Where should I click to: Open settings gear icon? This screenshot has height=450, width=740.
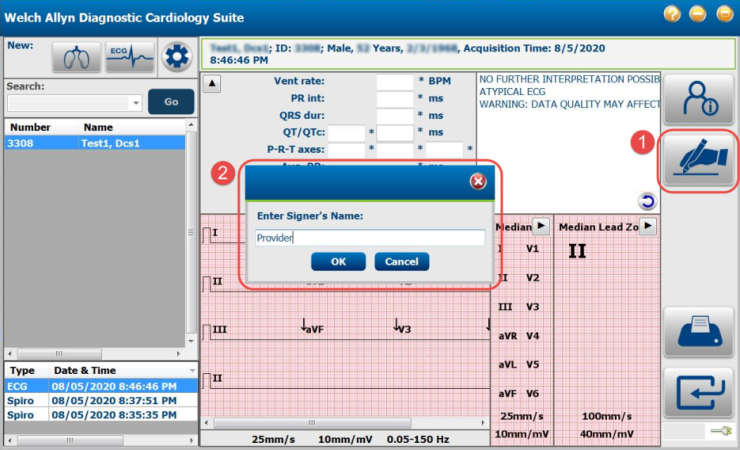pos(177,57)
